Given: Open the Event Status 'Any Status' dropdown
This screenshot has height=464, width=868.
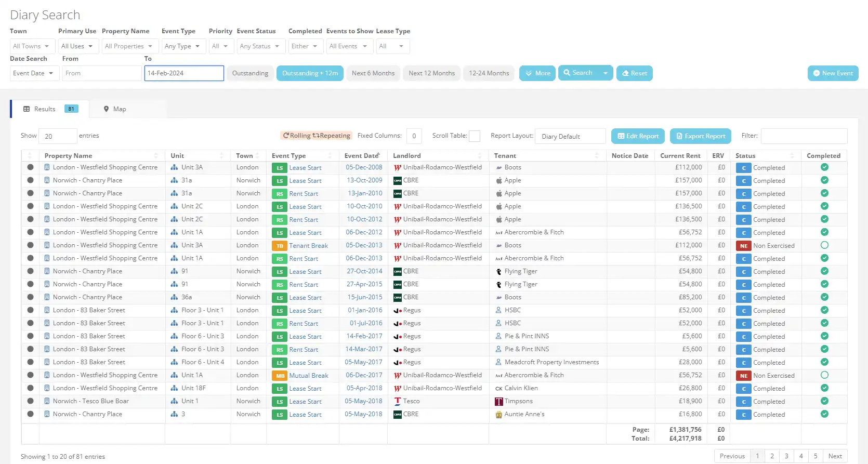Looking at the screenshot, I should tap(261, 46).
